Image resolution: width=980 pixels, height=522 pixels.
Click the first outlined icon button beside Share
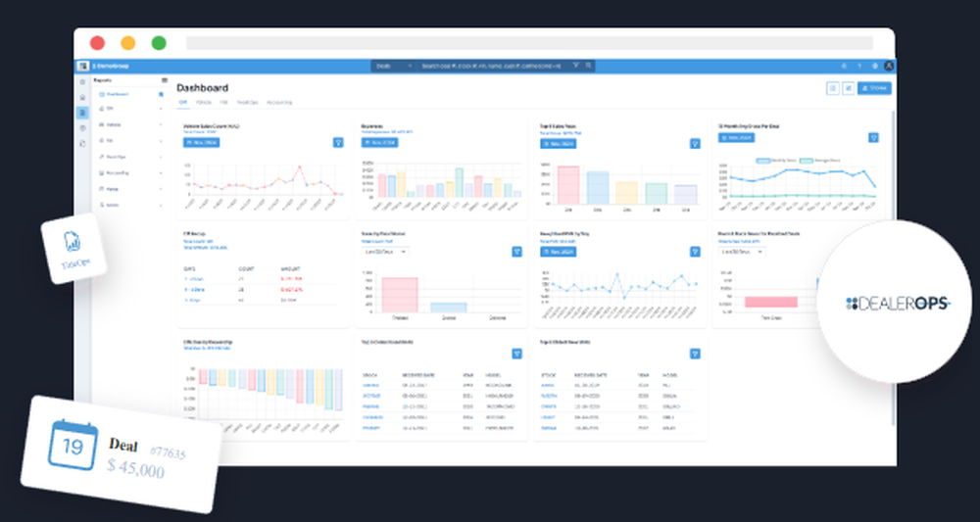[832, 89]
